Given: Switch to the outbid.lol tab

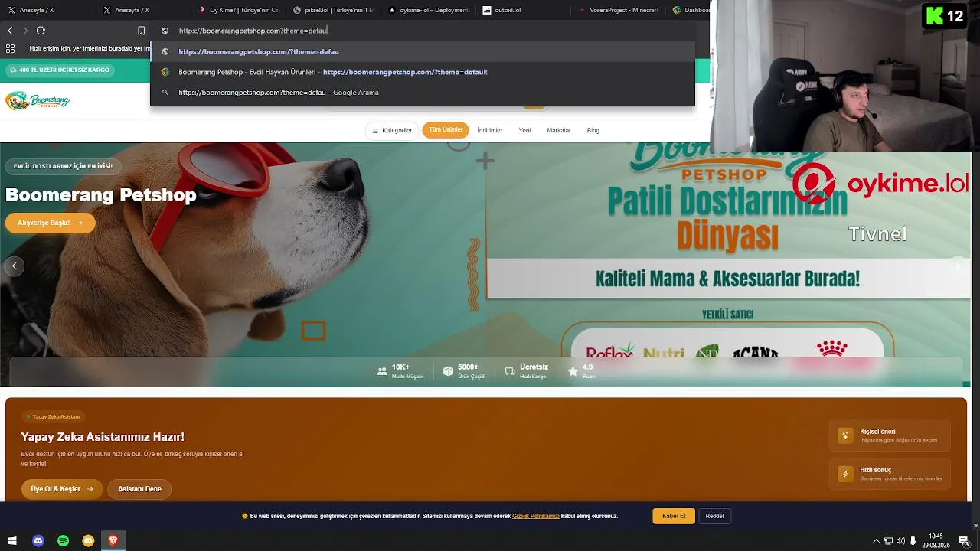Looking at the screenshot, I should click(524, 10).
